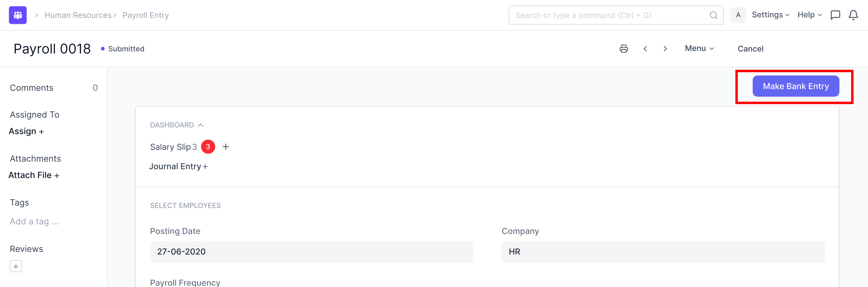
Task: Print this payroll entry via printer icon
Action: (x=624, y=49)
